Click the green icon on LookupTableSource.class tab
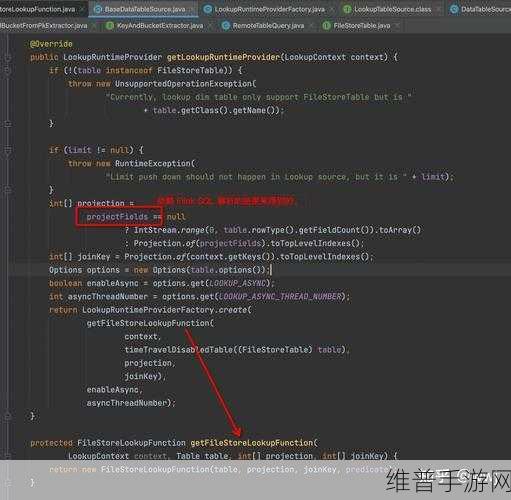 [x=347, y=9]
